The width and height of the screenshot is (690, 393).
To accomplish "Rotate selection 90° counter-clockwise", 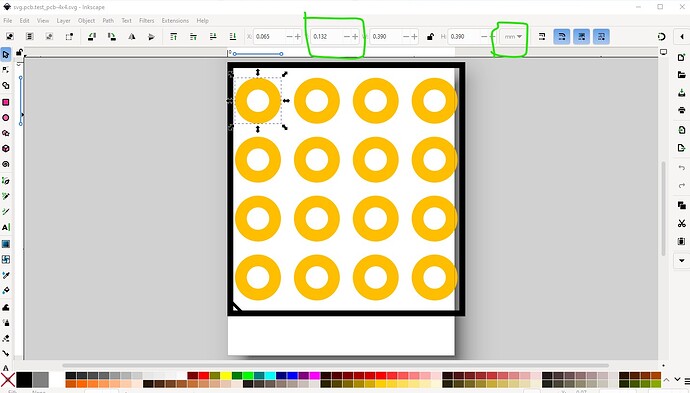I will pyautogui.click(x=92, y=37).
